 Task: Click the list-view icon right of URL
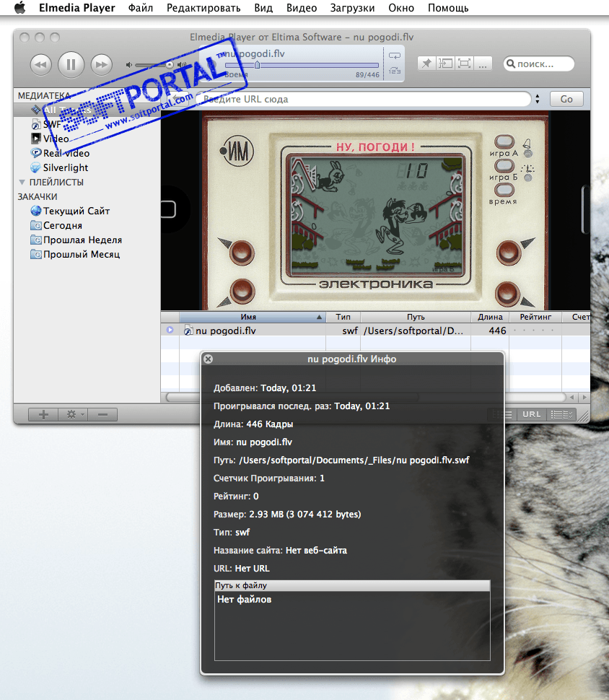click(561, 414)
